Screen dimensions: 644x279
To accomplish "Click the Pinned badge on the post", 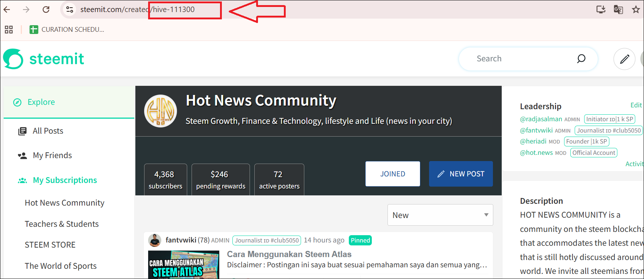I will point(360,240).
